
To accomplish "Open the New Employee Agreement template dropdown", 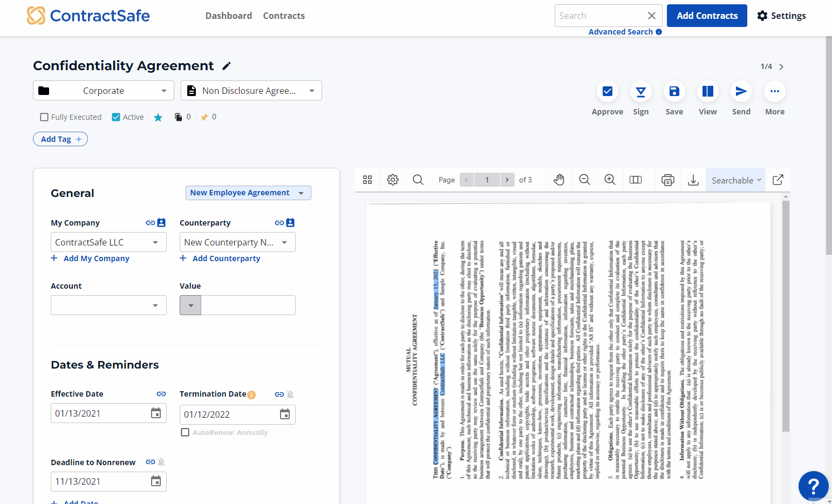I will click(248, 193).
